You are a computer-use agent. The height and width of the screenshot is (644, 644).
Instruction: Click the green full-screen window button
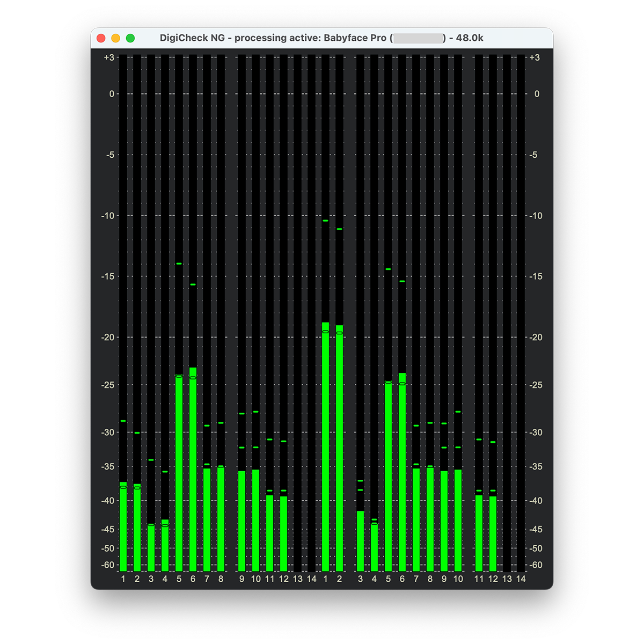click(130, 38)
